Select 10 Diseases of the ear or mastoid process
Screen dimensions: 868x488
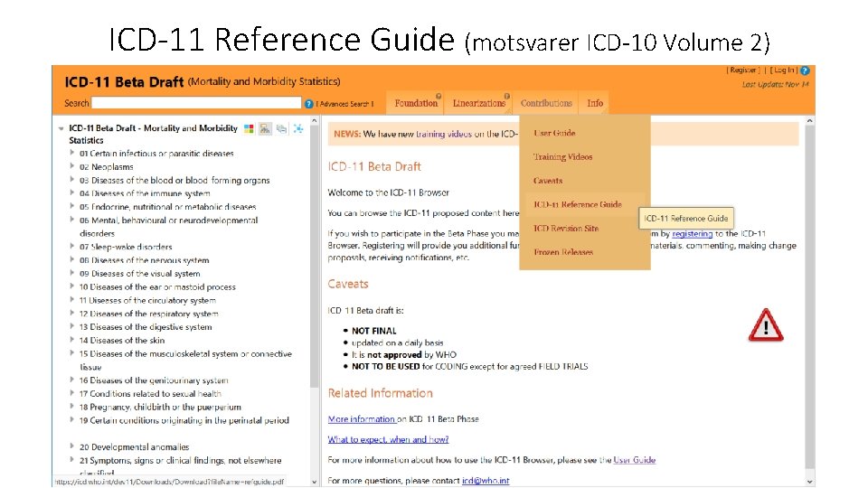(x=157, y=286)
